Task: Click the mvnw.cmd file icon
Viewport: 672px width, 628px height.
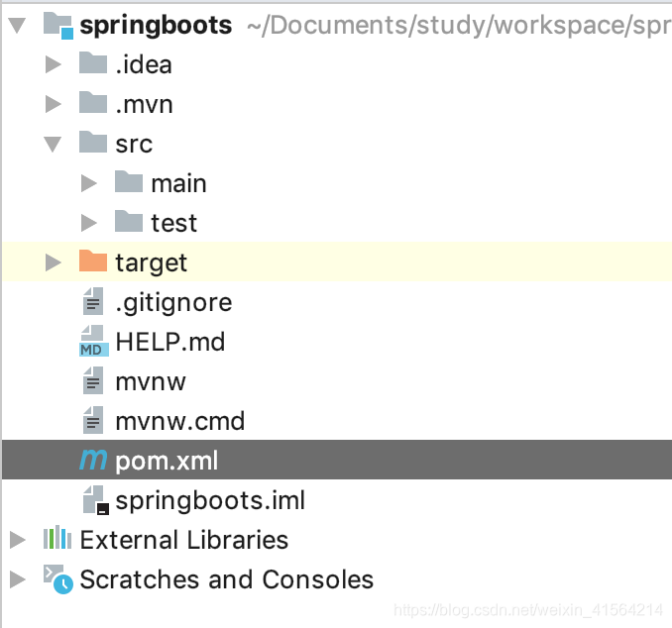Action: (93, 420)
